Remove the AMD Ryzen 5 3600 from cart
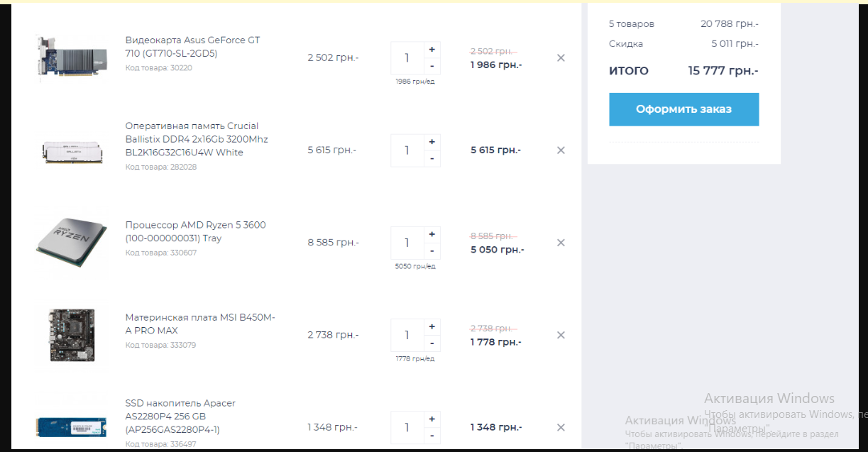Viewport: 868px width, 452px height. point(561,243)
